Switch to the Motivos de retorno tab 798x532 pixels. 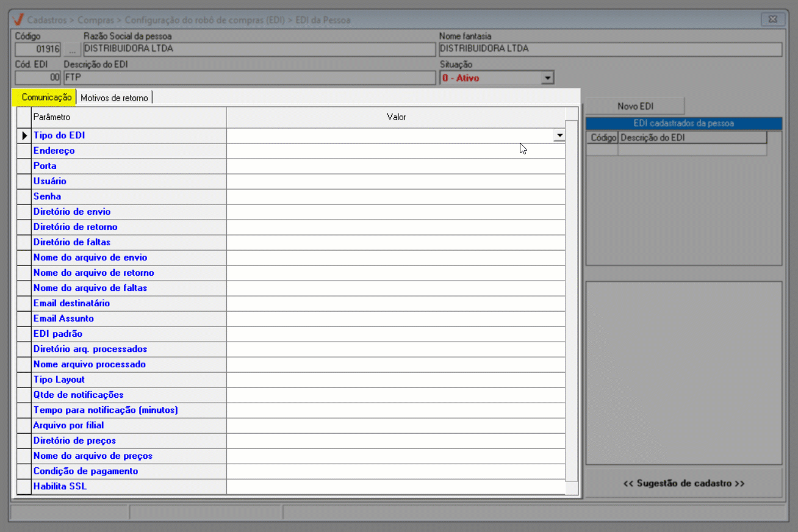point(114,98)
